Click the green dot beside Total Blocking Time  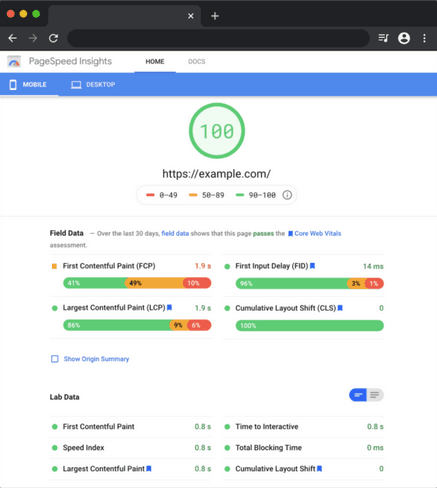click(227, 448)
